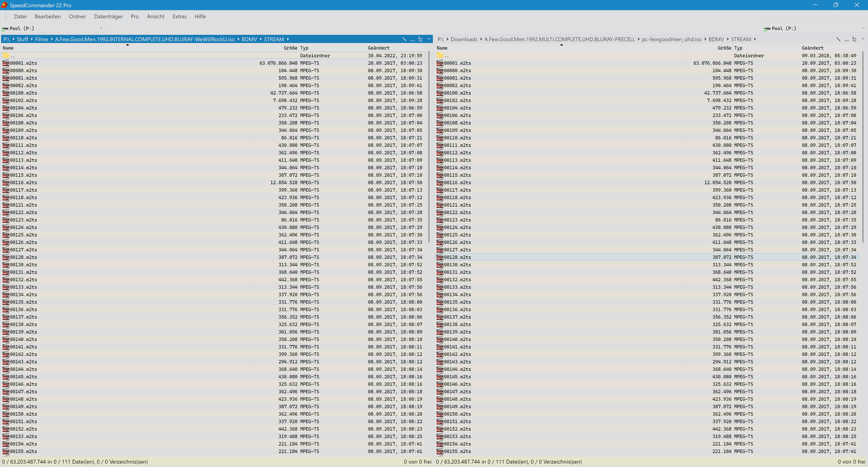Viewport: 868px width, 467px height.
Task: Click parent folder dots icon in left panel
Action: coord(413,39)
